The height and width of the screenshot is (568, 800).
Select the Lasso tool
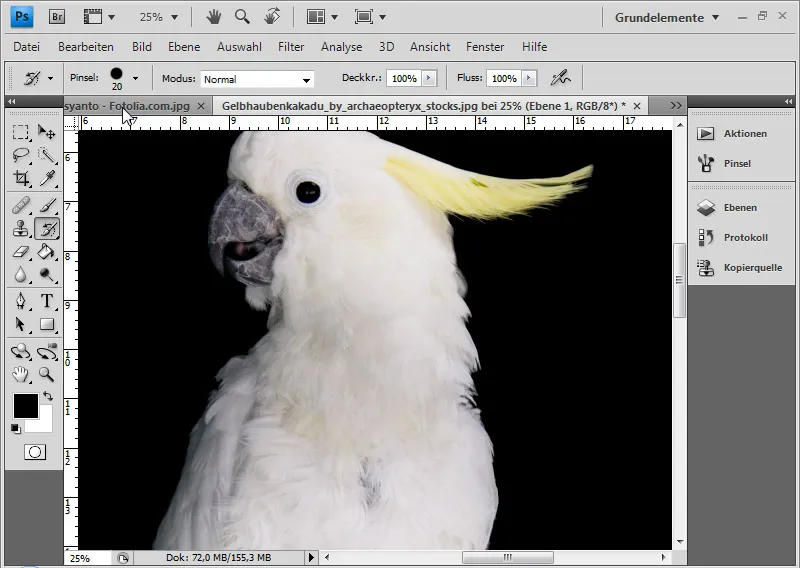(x=20, y=155)
